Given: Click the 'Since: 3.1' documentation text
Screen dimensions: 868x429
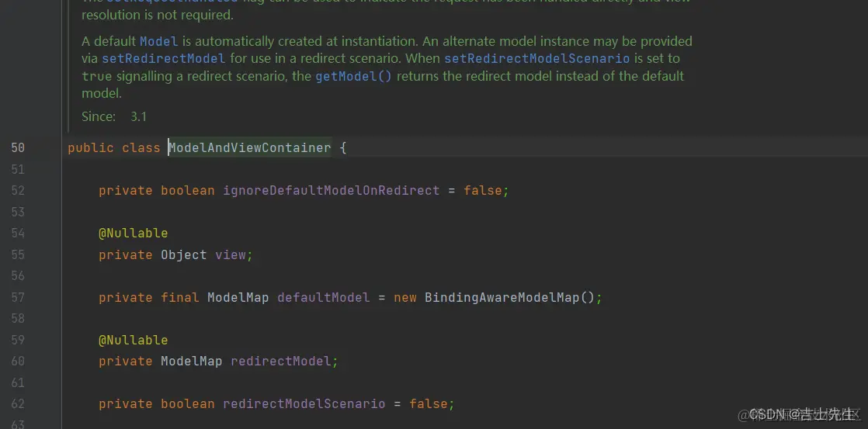Looking at the screenshot, I should [x=114, y=116].
